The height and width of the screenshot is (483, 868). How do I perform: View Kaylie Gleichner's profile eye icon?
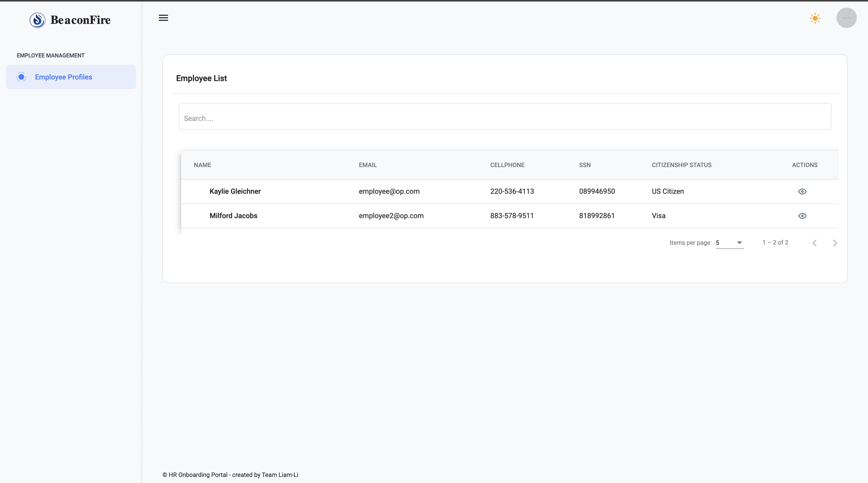[x=802, y=191]
